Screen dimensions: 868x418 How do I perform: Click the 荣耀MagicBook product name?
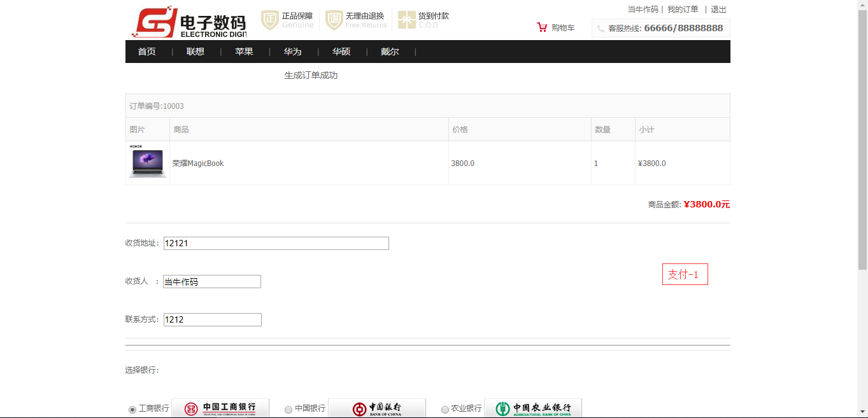(x=198, y=164)
